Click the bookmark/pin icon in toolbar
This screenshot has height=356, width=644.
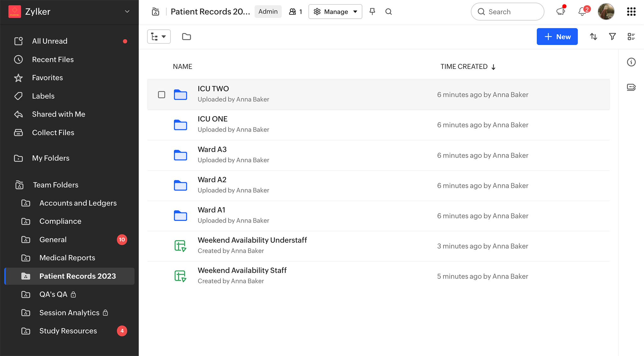click(372, 11)
